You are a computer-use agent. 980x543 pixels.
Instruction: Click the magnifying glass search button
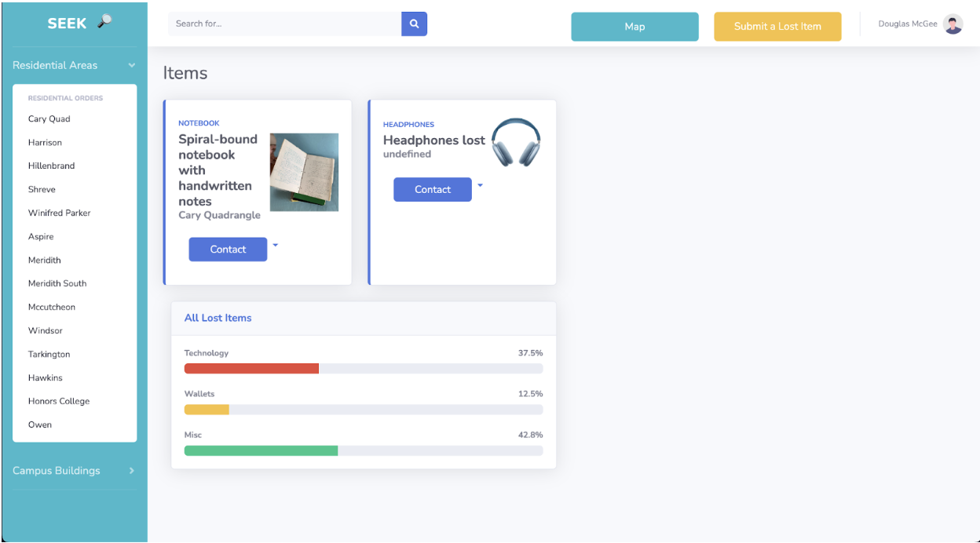414,24
